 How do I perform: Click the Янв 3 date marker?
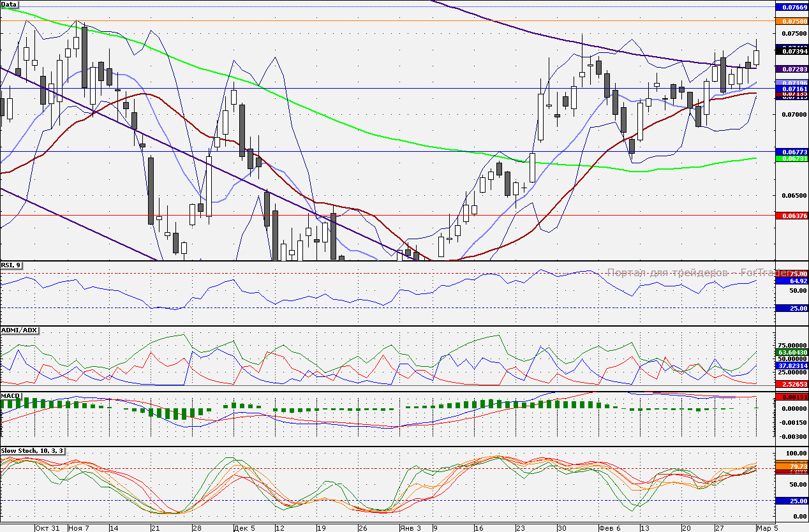pyautogui.click(x=410, y=528)
